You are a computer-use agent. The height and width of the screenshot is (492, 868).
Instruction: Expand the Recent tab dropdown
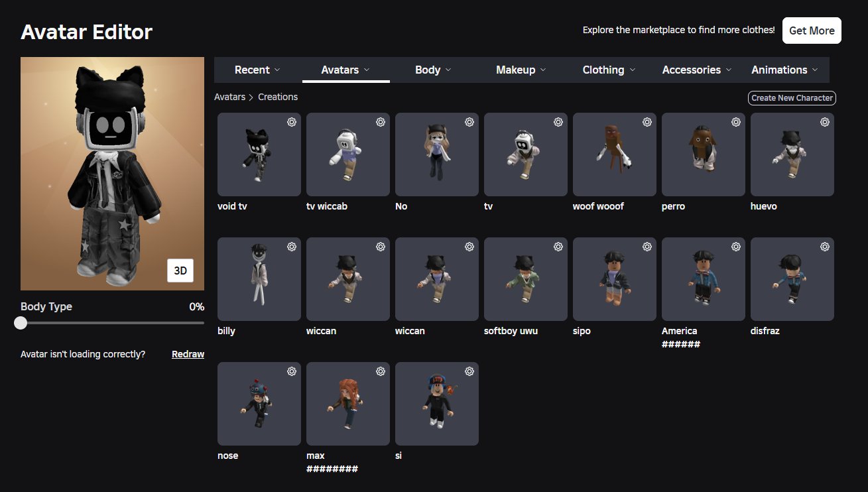coord(257,70)
